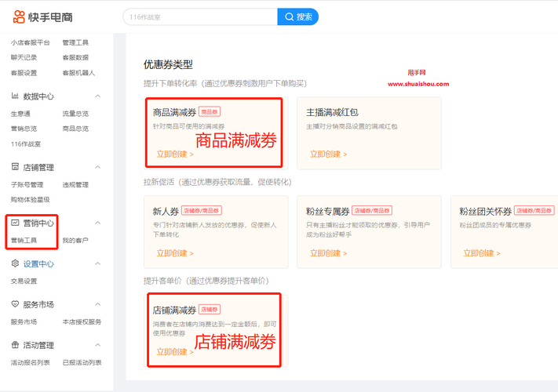Image resolution: width=558 pixels, height=392 pixels.
Task: Click the 服务市场 heart icon
Action: click(x=15, y=304)
